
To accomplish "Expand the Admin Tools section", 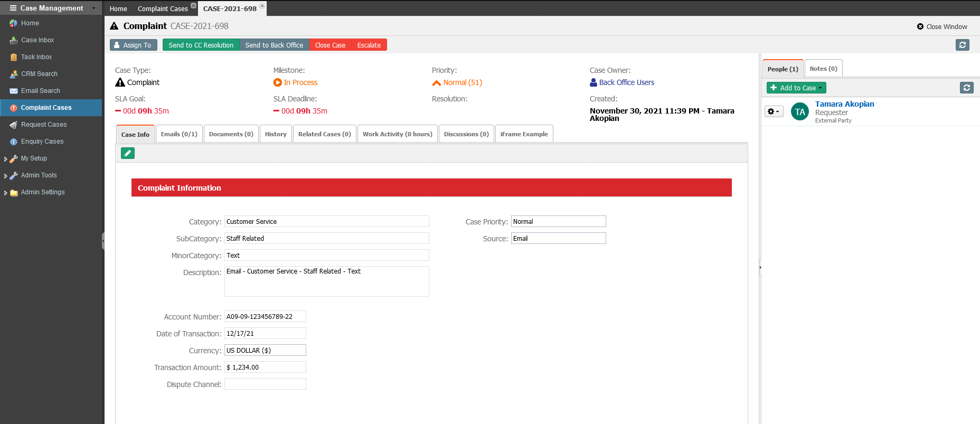I will point(6,176).
